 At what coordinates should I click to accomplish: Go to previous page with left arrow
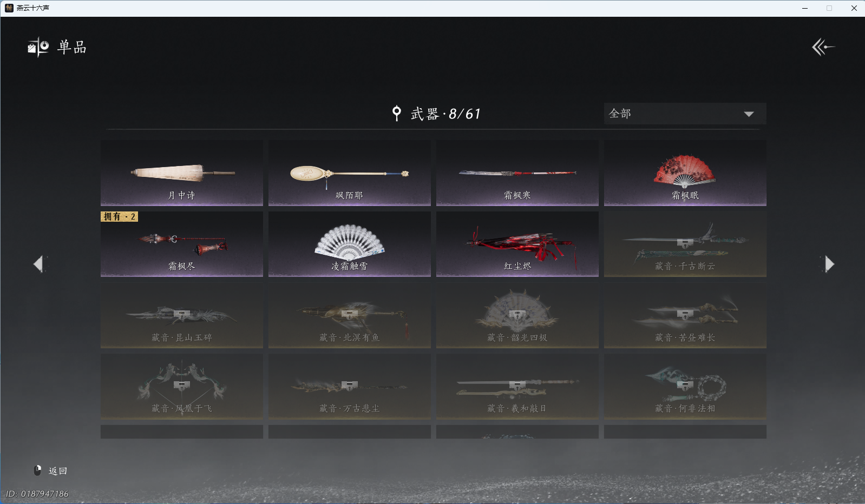point(39,264)
